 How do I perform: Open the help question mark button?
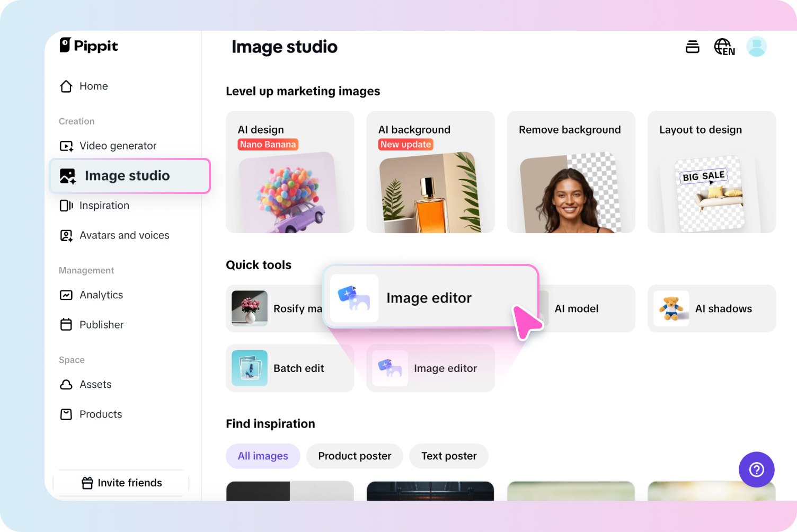pos(757,469)
